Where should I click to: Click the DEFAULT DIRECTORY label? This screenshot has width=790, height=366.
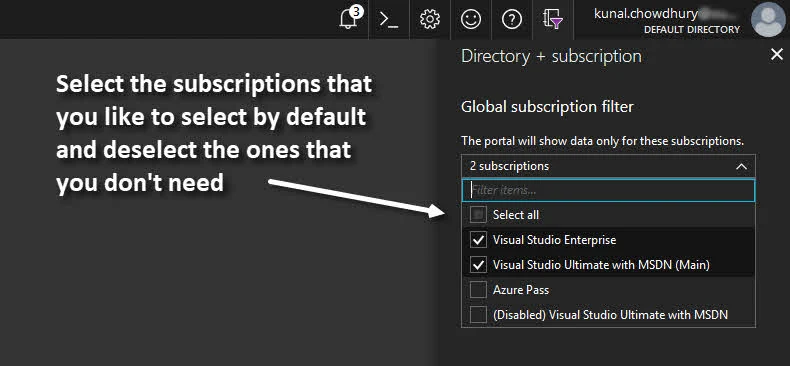[692, 30]
